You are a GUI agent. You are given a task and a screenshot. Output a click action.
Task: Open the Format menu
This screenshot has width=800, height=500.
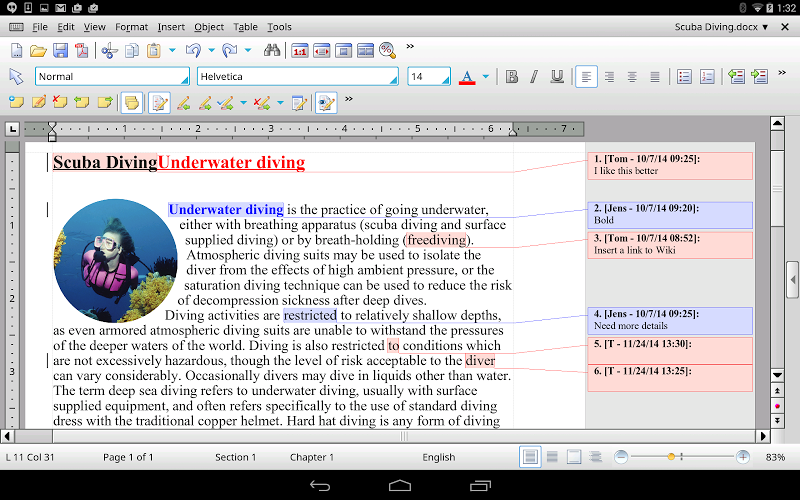(x=131, y=27)
